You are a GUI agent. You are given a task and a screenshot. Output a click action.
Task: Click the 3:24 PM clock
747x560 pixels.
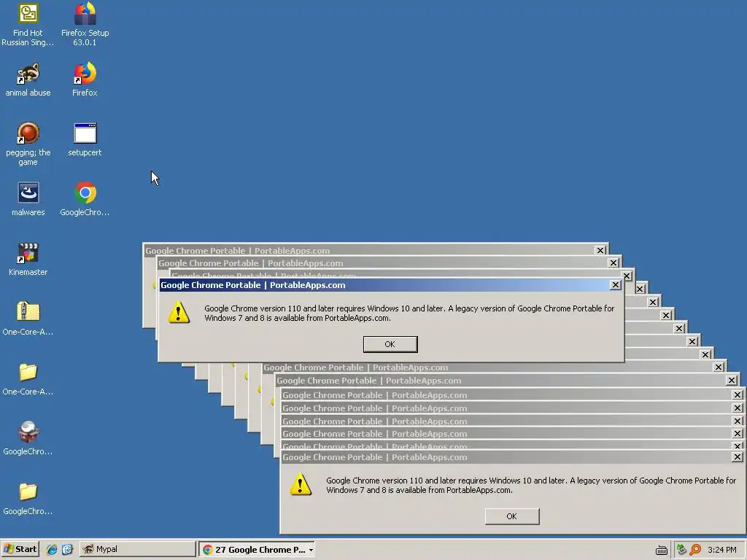point(721,550)
